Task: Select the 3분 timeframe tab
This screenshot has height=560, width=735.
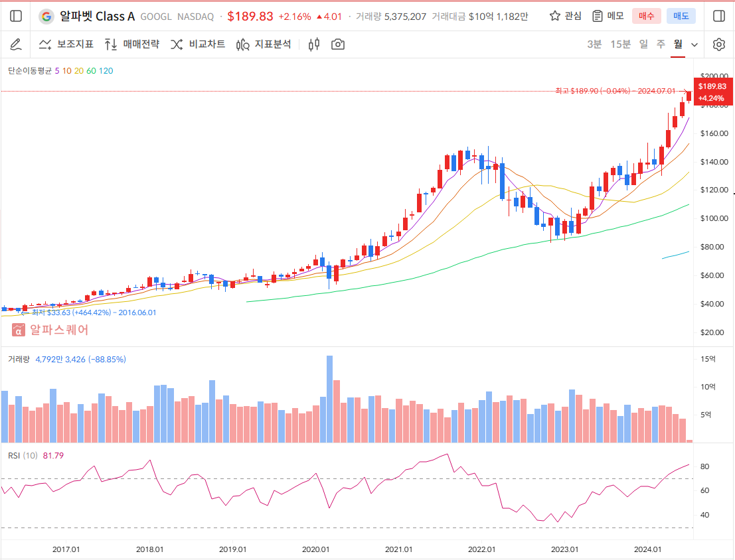Action: coord(594,44)
